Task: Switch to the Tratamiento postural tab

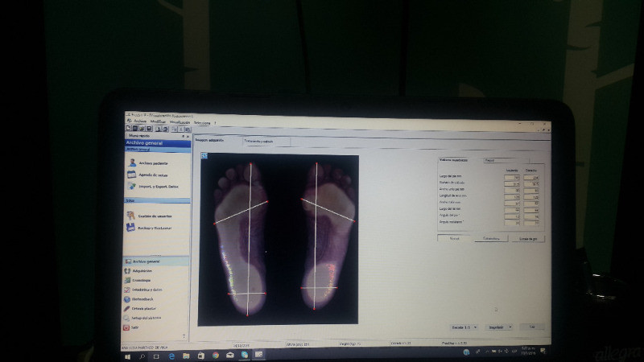Action: [x=259, y=141]
